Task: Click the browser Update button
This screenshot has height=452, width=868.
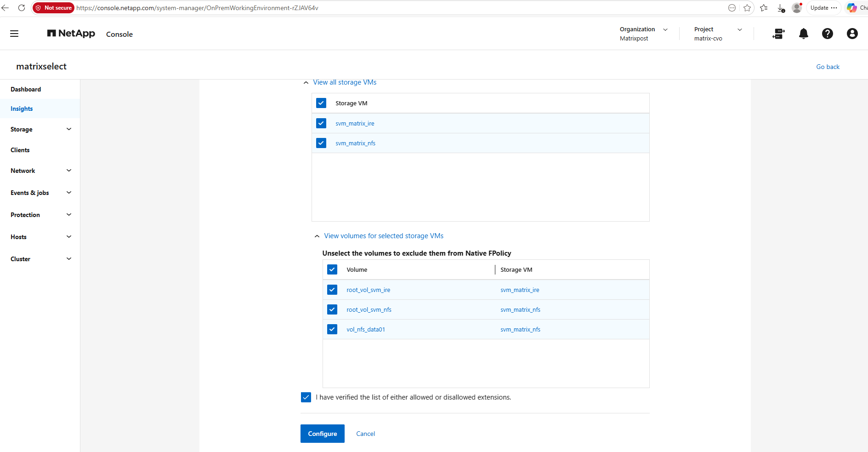Action: pyautogui.click(x=823, y=8)
